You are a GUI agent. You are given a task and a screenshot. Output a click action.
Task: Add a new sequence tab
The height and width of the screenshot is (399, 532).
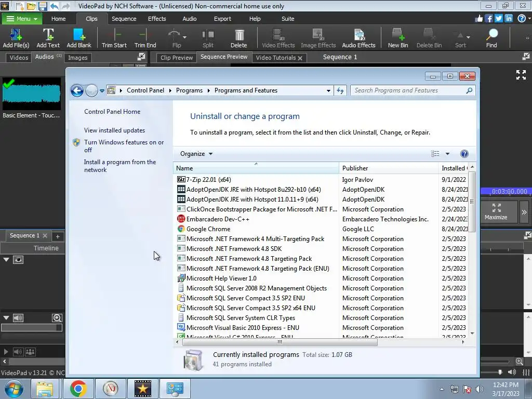pyautogui.click(x=58, y=236)
